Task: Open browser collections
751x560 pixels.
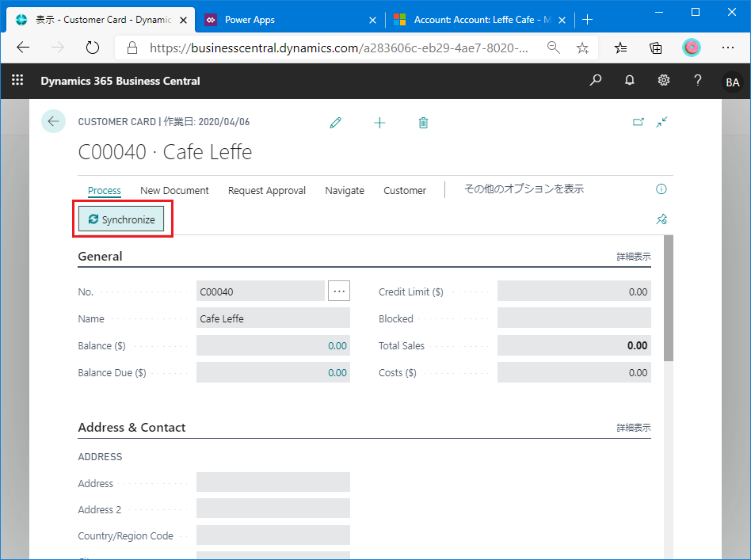Action: click(x=655, y=48)
